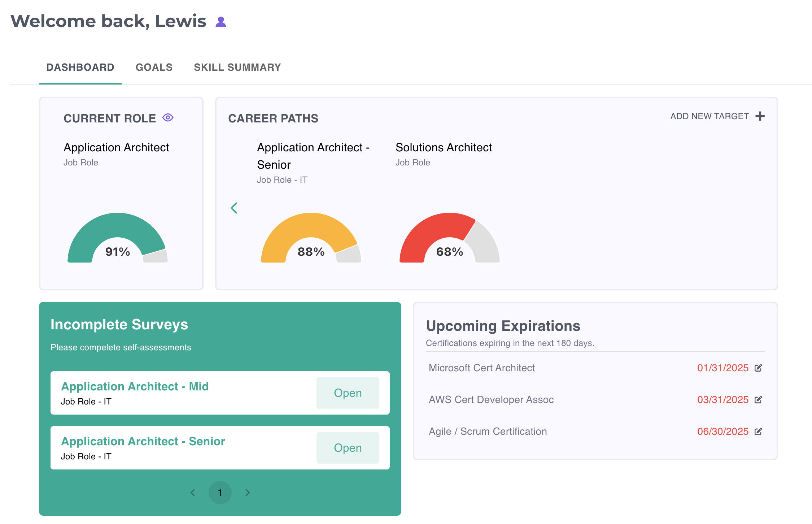Edit the Agile / Scrum Certification expiration

pyautogui.click(x=758, y=432)
